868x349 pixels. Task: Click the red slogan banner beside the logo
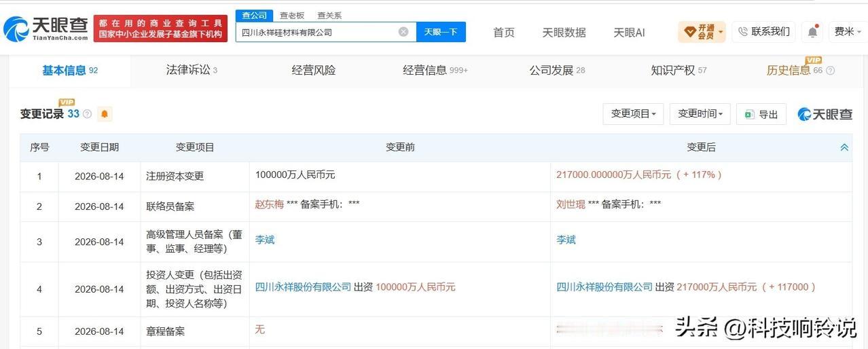(160, 29)
